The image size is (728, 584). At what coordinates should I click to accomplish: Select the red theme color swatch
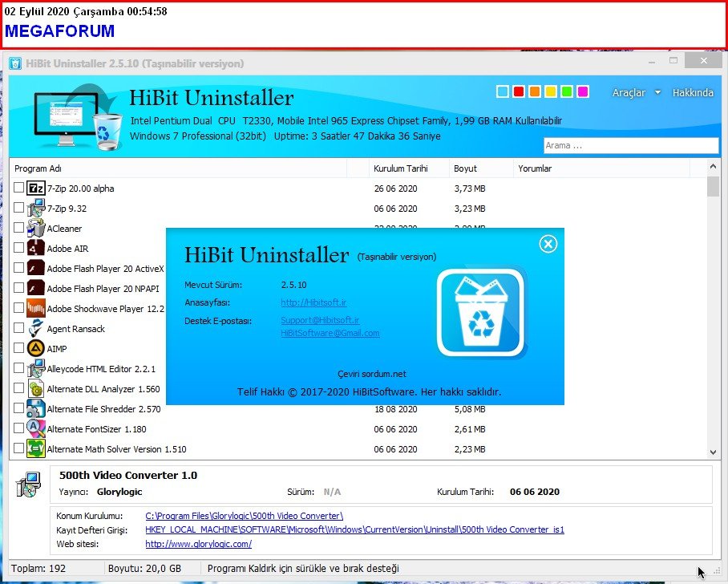click(519, 91)
